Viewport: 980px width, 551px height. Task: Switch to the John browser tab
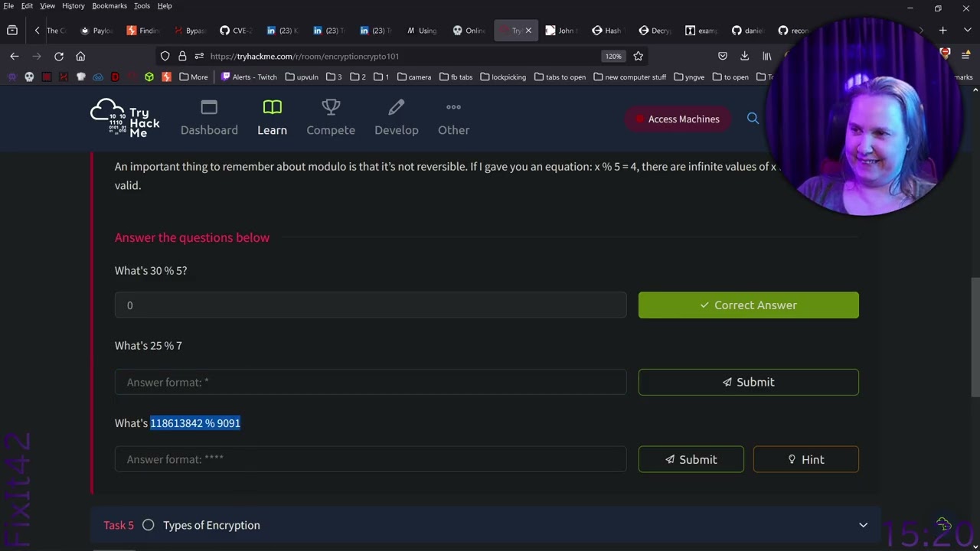point(560,31)
